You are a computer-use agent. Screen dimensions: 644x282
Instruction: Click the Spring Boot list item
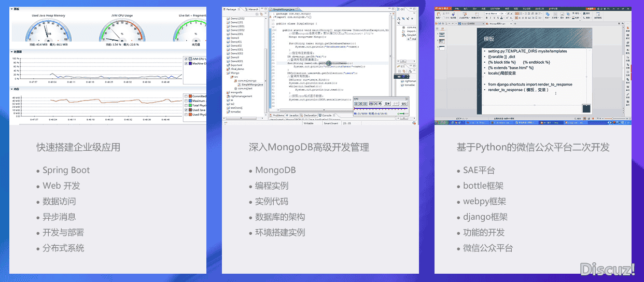pyautogui.click(x=66, y=170)
